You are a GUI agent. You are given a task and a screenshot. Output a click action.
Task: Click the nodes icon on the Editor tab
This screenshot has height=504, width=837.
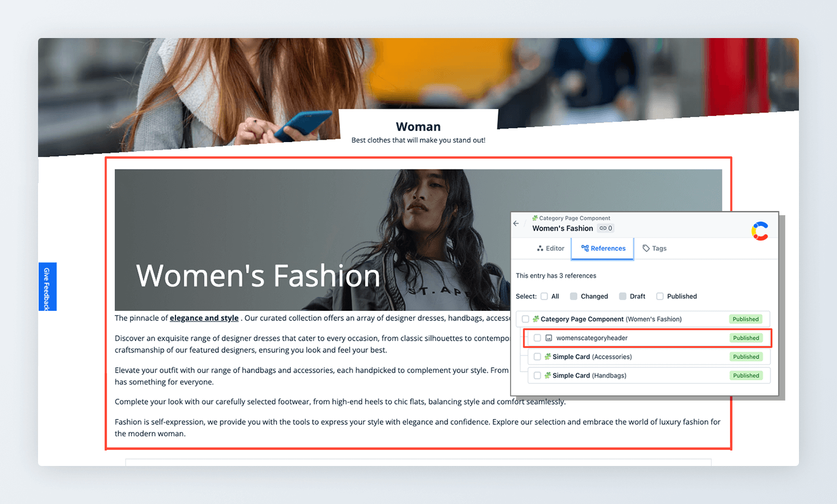[x=540, y=248]
